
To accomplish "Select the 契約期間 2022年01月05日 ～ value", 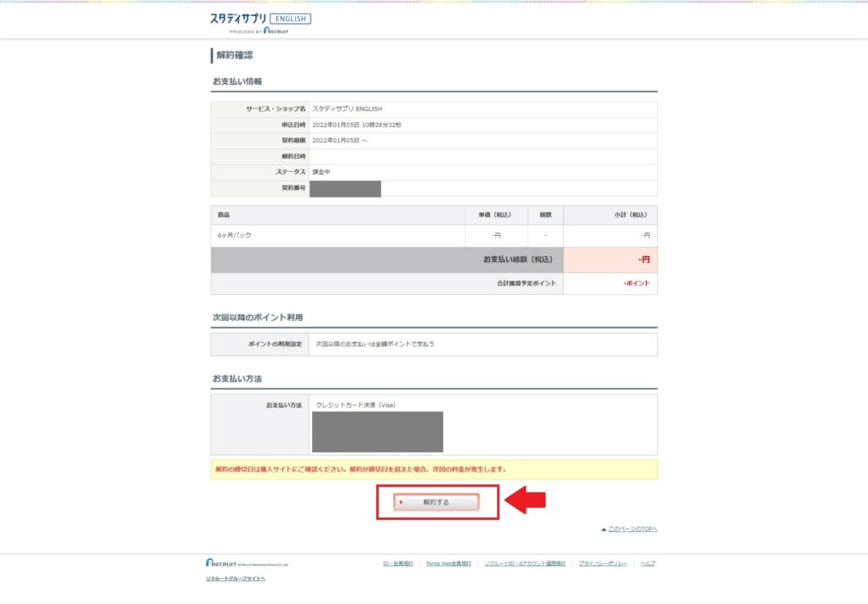I will point(339,140).
